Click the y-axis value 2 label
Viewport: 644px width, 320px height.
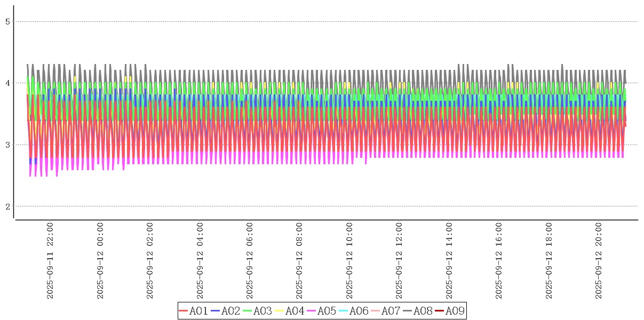pos(8,206)
